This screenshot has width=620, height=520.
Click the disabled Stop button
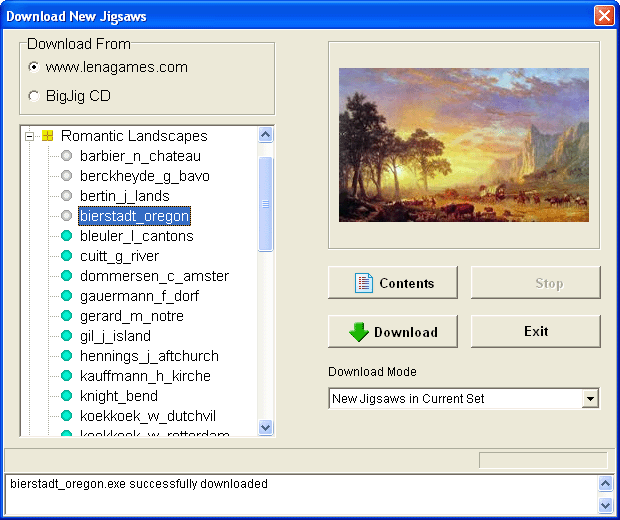[x=536, y=283]
